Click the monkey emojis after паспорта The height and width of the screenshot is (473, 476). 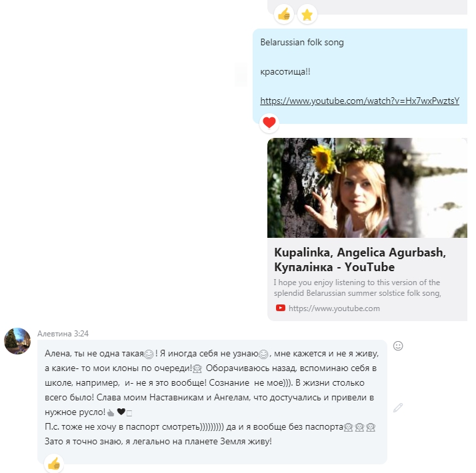tap(359, 427)
